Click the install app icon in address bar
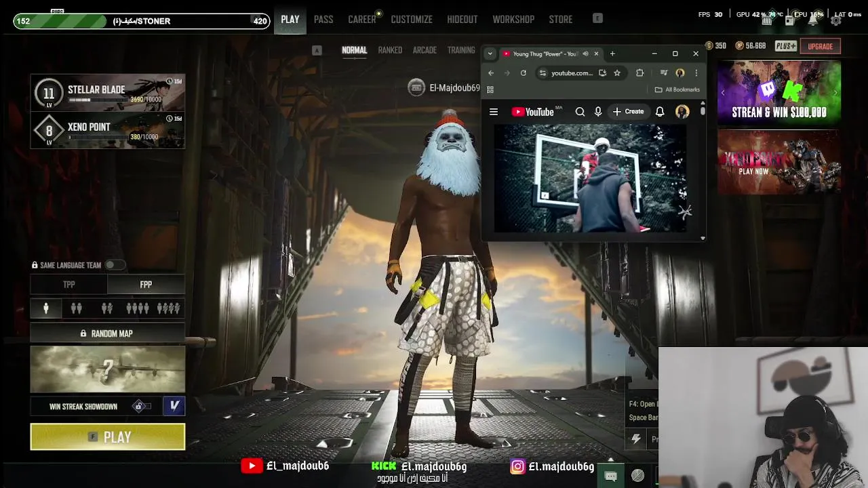Viewport: 868px width, 488px height. click(602, 73)
